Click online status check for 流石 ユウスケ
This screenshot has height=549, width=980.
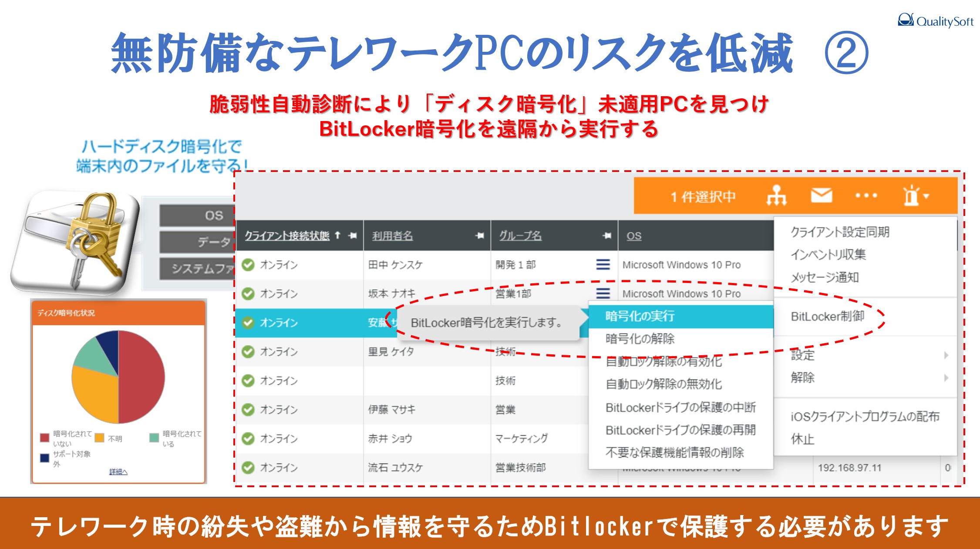(248, 468)
